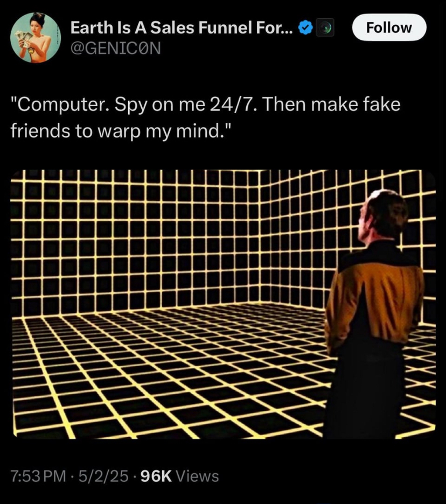Viewport: 446px width, 504px height.
Task: Open the round profile avatar picture
Action: tap(36, 38)
